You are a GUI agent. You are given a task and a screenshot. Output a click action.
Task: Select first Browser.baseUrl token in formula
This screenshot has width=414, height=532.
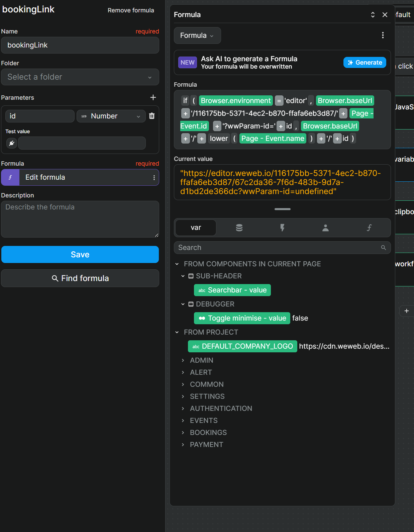coord(345,101)
